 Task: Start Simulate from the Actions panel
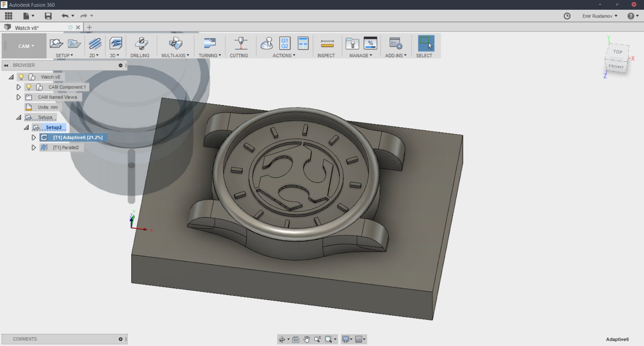[267, 43]
